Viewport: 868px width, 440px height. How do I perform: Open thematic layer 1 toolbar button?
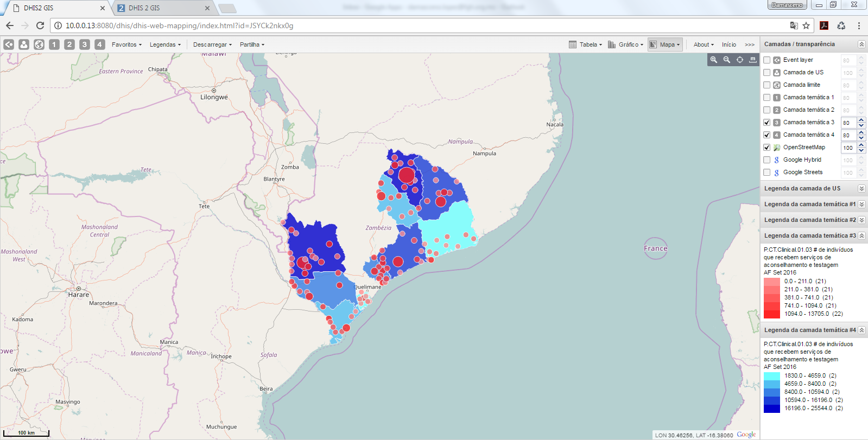[54, 44]
